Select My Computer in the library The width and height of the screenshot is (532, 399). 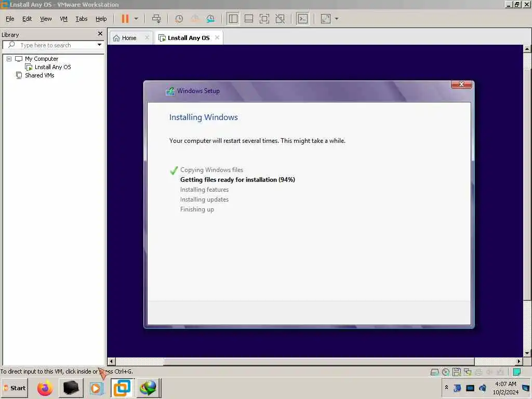tap(42, 59)
